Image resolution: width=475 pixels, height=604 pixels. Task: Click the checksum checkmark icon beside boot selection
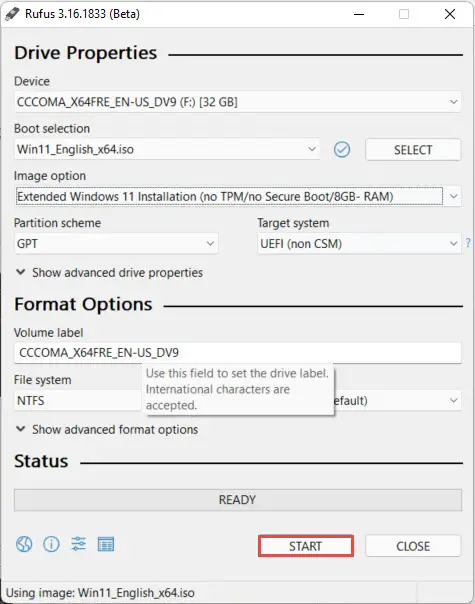[x=342, y=149]
